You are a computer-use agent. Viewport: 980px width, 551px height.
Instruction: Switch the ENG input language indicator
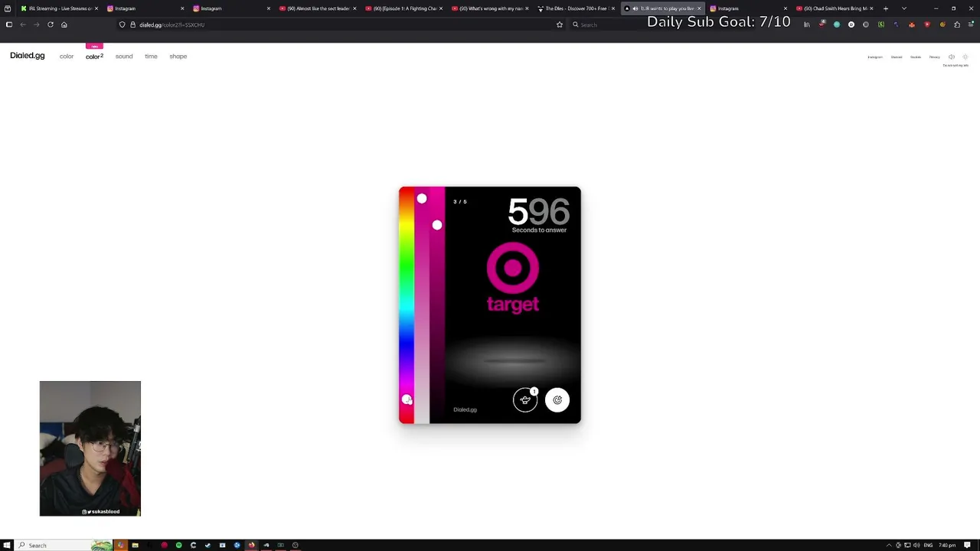pyautogui.click(x=928, y=545)
